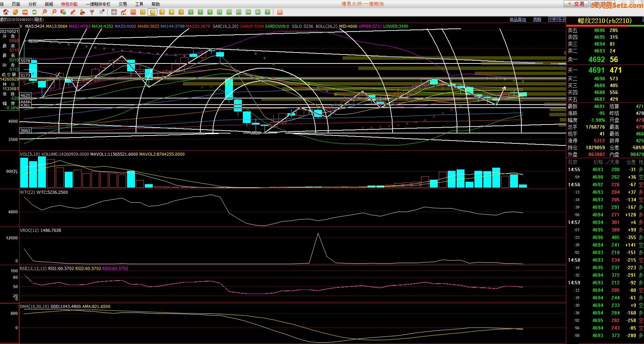The image size is (644, 344).
Task: Open the 新闻 menu
Action: point(49,4)
